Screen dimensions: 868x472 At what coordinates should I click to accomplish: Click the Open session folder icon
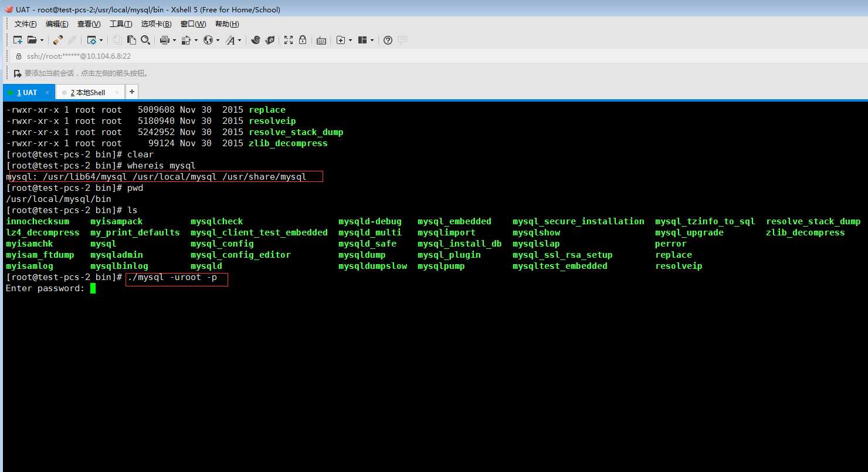32,40
